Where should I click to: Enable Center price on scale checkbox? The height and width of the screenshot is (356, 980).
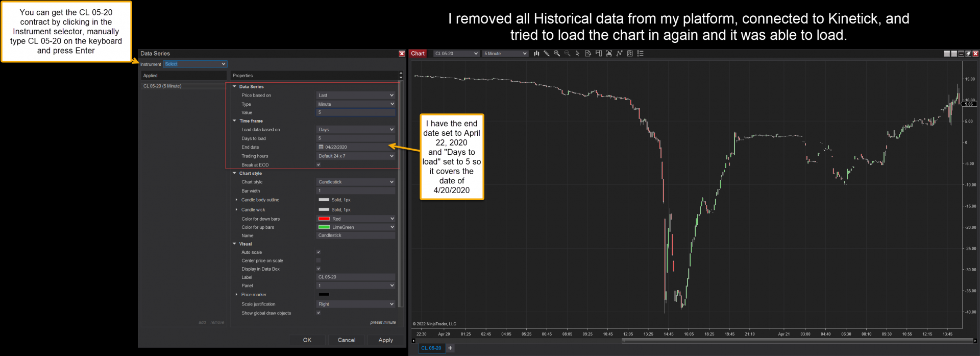pos(318,260)
